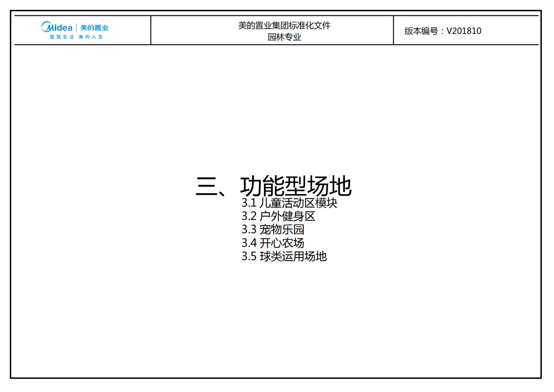Click the slogan 智慧生活 美的人生
Viewport: 554px width, 392px height.
(x=76, y=37)
